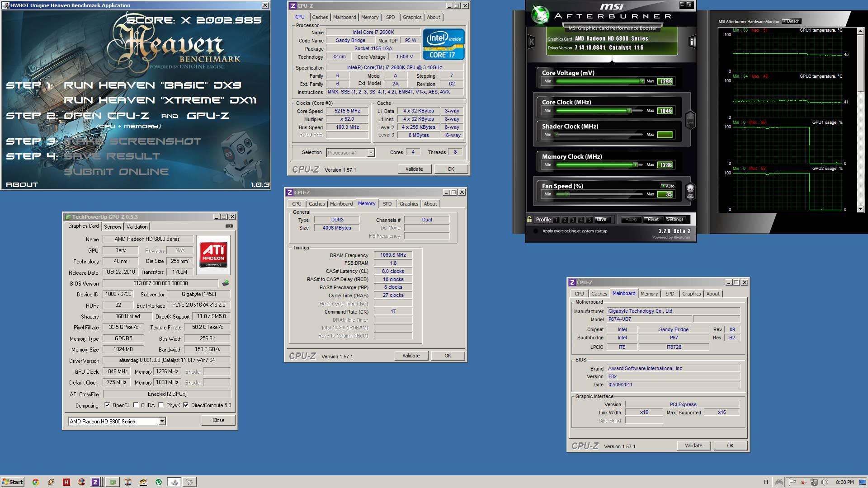Toggle the PhysX checkbox in GPU-Z
The image size is (868, 488).
(x=161, y=405)
